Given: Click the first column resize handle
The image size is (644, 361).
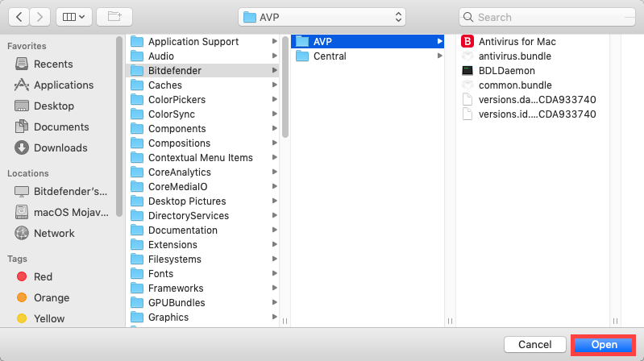Looking at the screenshot, I should tap(285, 321).
